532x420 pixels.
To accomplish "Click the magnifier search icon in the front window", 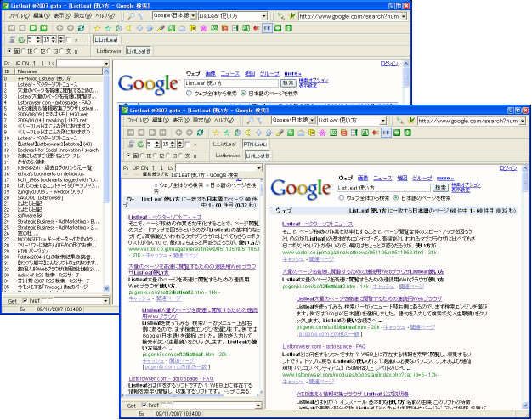I will point(251,121).
